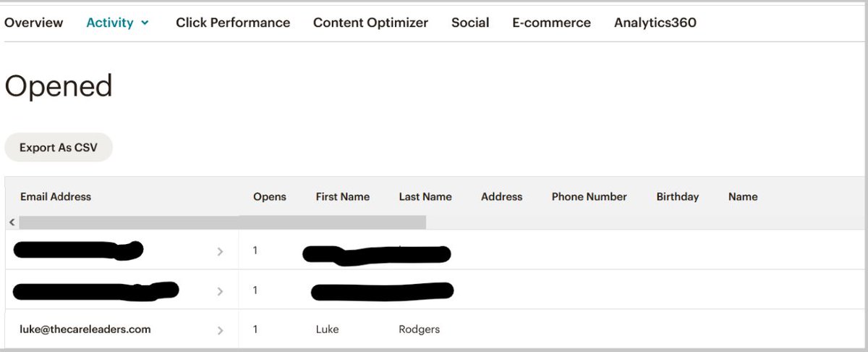868x352 pixels.
Task: Click the first name Luke cell
Action: click(x=328, y=330)
